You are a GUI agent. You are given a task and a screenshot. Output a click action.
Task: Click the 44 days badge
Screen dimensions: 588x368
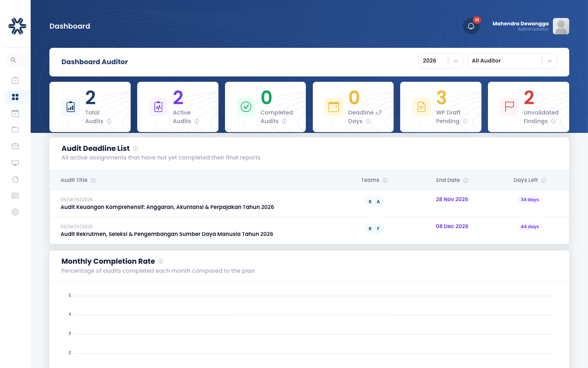point(530,227)
